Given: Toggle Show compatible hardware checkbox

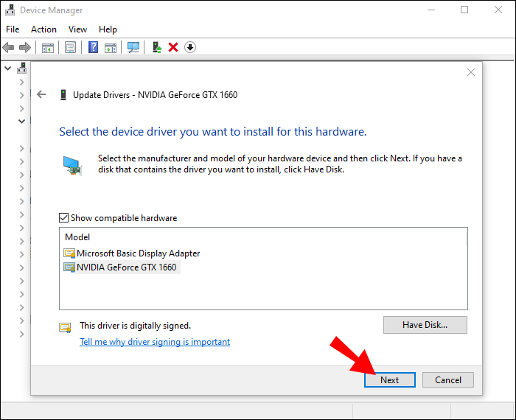Looking at the screenshot, I should (x=63, y=218).
